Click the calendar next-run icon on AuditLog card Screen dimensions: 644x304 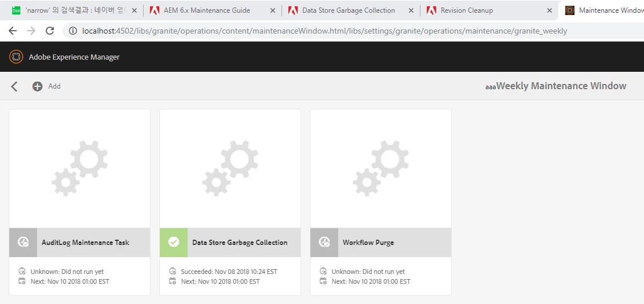coord(22,281)
